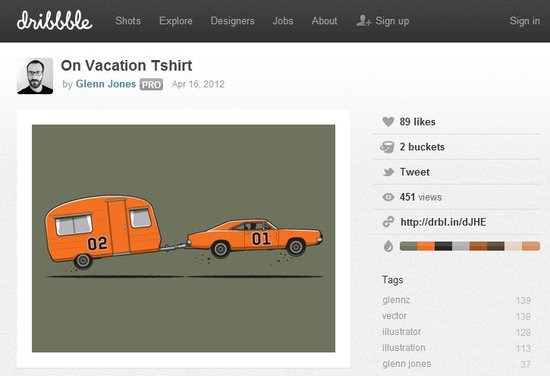
Task: Click the eye views icon
Action: click(x=388, y=197)
